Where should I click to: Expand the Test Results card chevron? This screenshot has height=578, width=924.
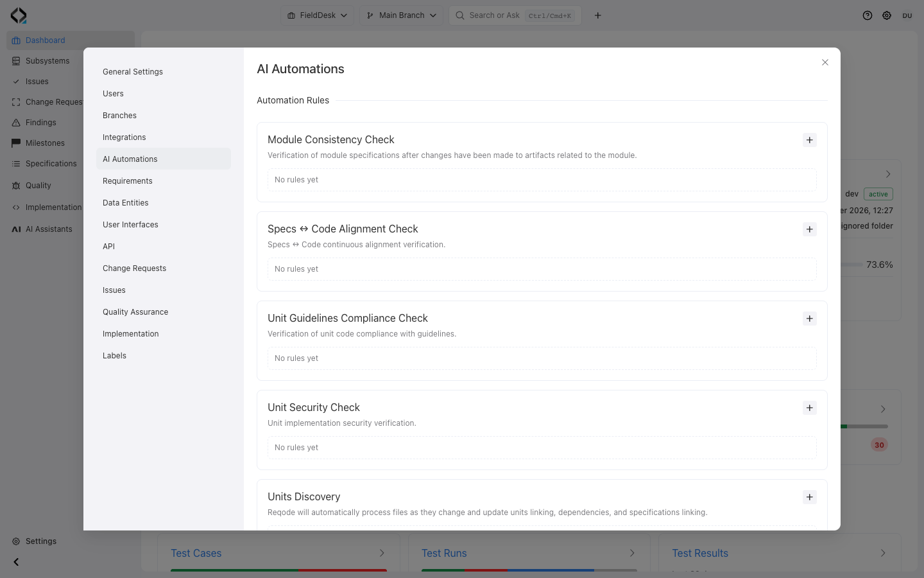point(883,553)
